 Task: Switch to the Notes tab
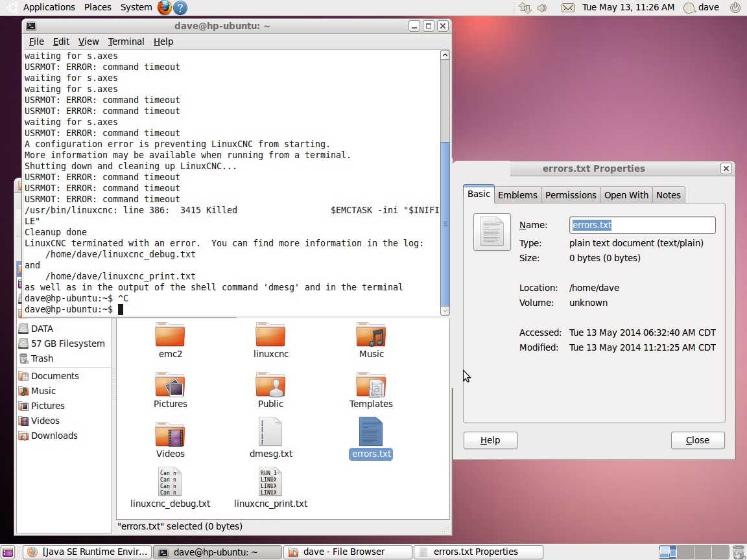coord(669,195)
